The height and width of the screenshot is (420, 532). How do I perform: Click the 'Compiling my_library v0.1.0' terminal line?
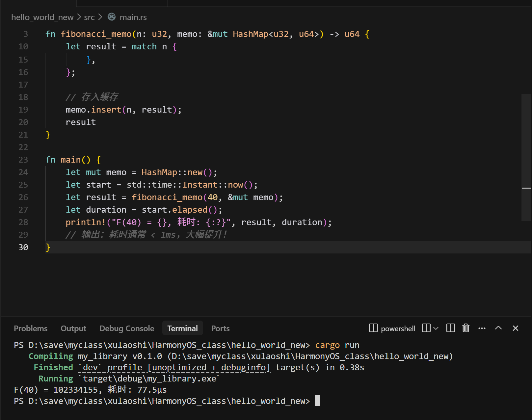(x=241, y=356)
